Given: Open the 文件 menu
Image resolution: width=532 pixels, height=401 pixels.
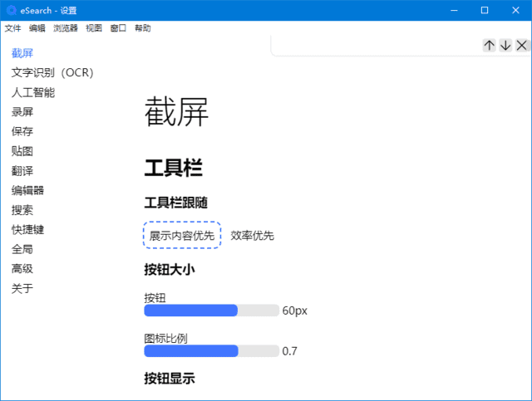Looking at the screenshot, I should coord(12,28).
